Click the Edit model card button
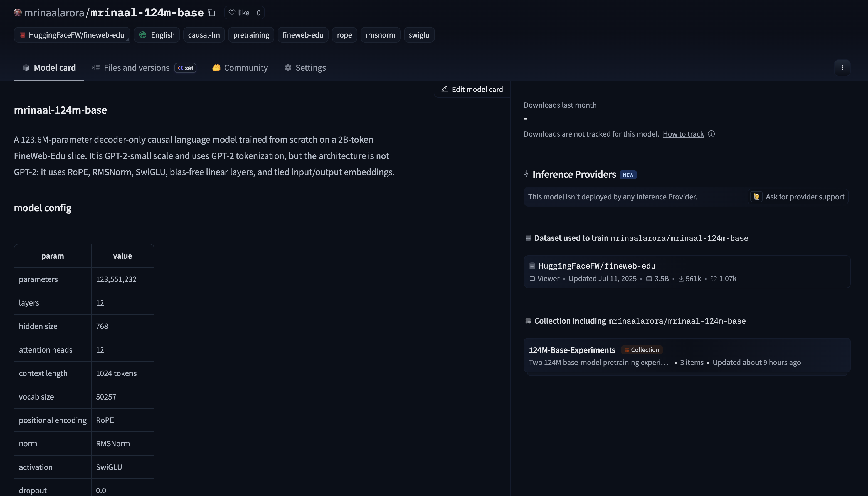 point(472,89)
